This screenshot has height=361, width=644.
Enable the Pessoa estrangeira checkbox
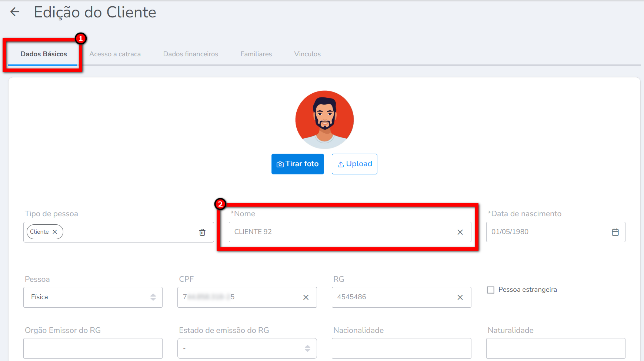pos(491,290)
